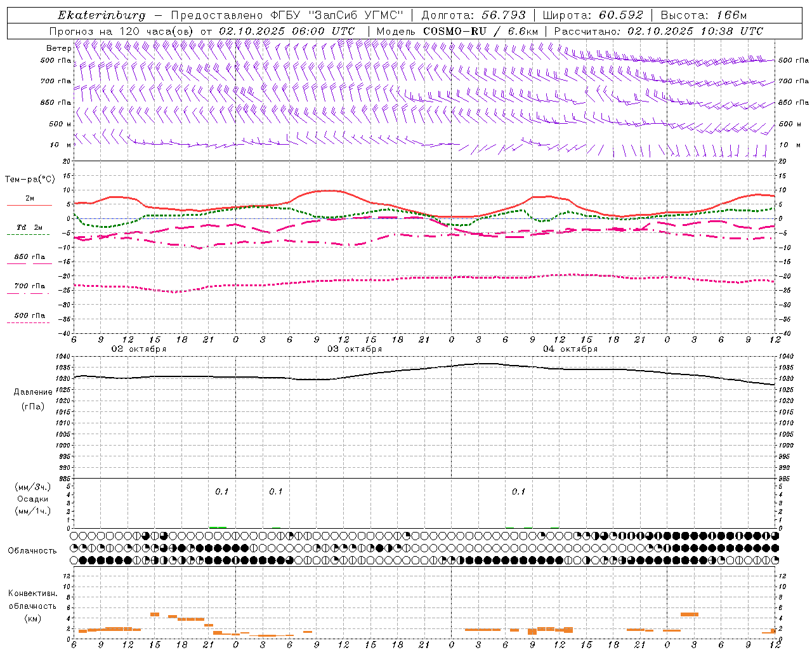Click the 'Давление' pressure panel label
This screenshot has height=650, width=812.
click(33, 392)
